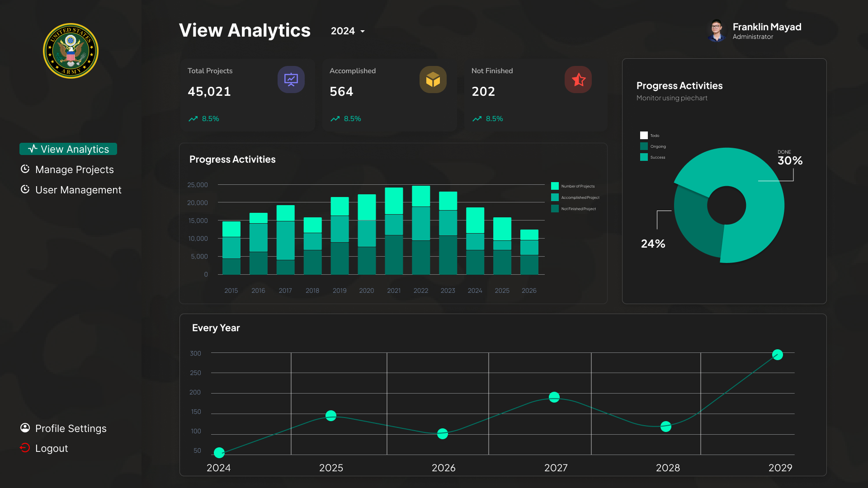This screenshot has height=488, width=868.
Task: Click the US Army seal logo
Action: tap(71, 51)
